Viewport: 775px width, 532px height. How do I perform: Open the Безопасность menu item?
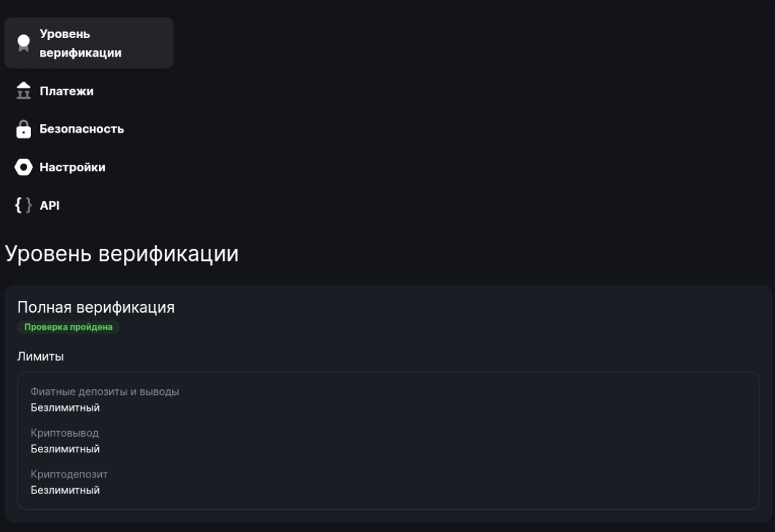tap(81, 129)
